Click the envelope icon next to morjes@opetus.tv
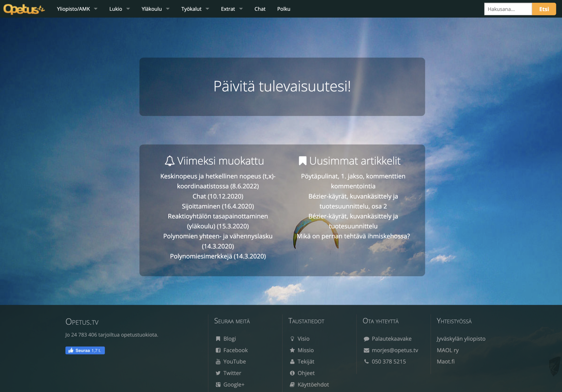562x392 pixels. coord(366,350)
